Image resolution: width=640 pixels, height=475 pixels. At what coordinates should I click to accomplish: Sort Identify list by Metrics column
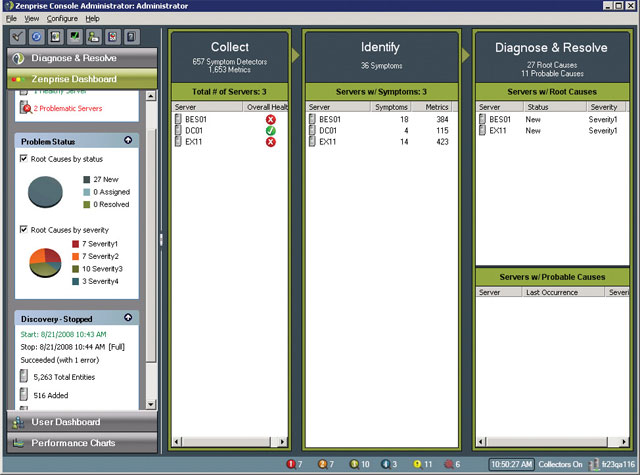431,107
